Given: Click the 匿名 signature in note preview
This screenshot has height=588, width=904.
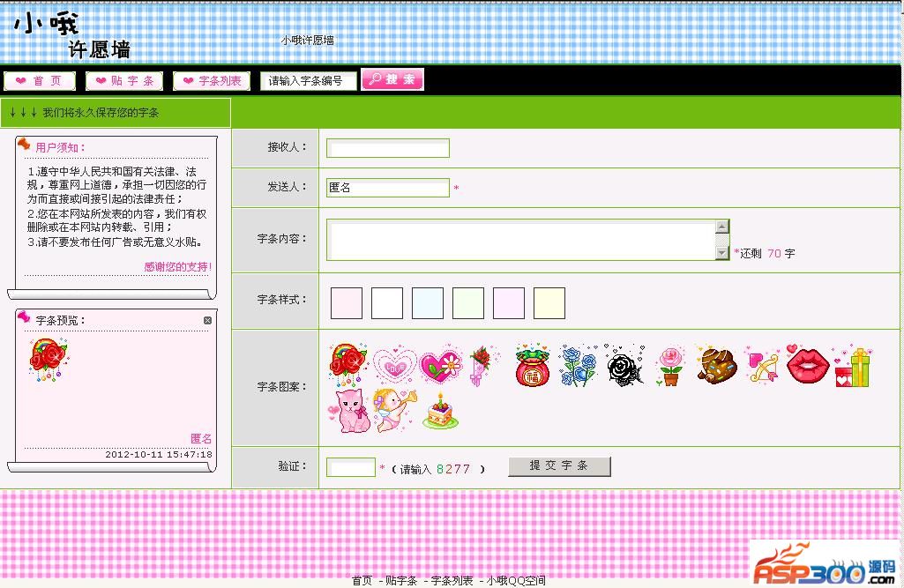Looking at the screenshot, I should 201,439.
